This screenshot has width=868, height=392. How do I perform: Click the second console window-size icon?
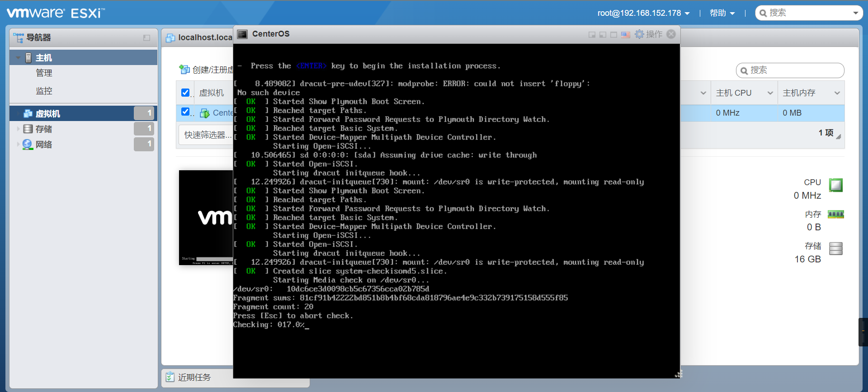603,35
